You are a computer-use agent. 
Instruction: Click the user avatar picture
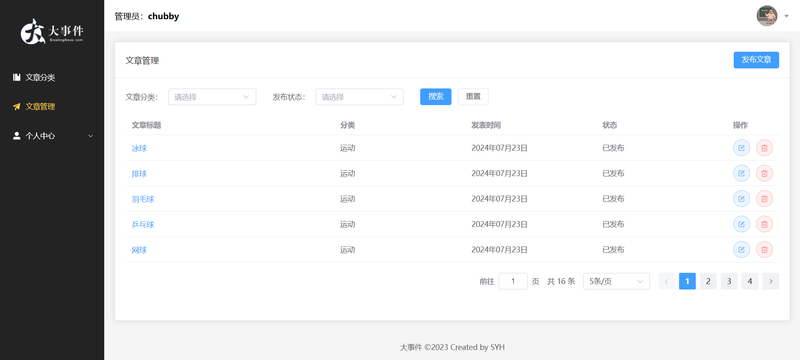(x=766, y=16)
